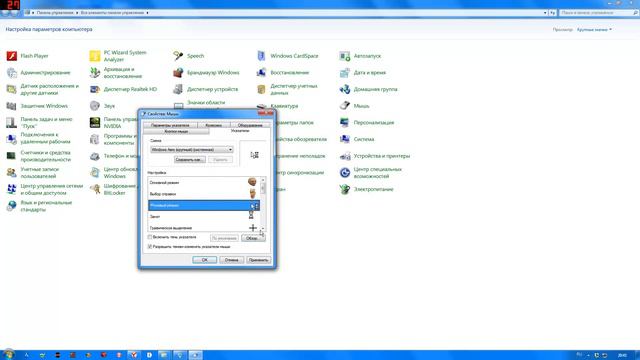This screenshot has height=360, width=640.
Task: Open Центр управления сетями icon
Action: [12, 189]
